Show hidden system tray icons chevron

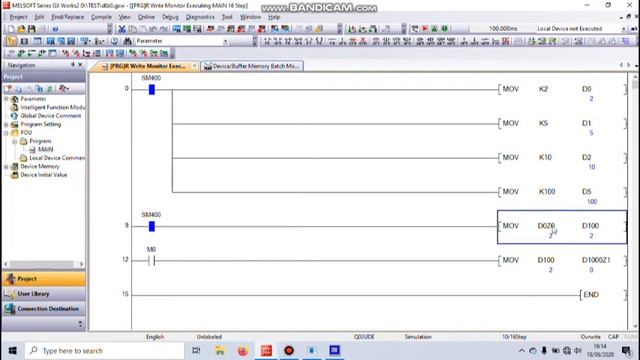point(522,351)
